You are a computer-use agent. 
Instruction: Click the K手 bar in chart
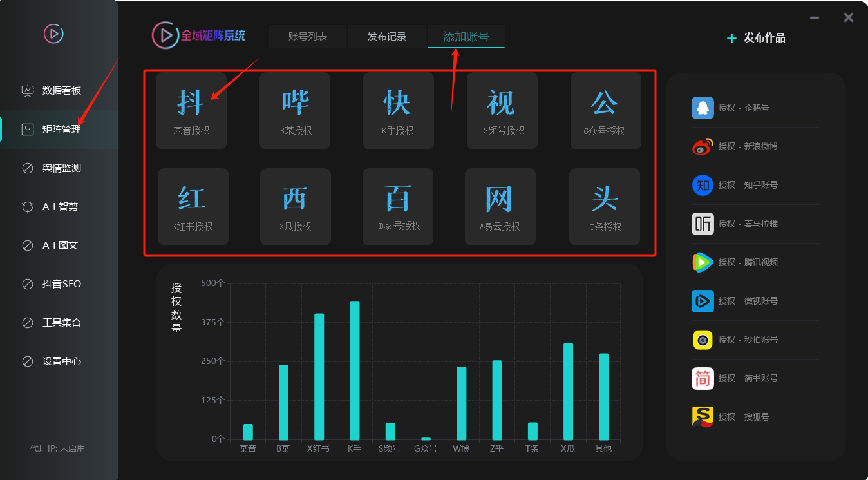point(354,370)
